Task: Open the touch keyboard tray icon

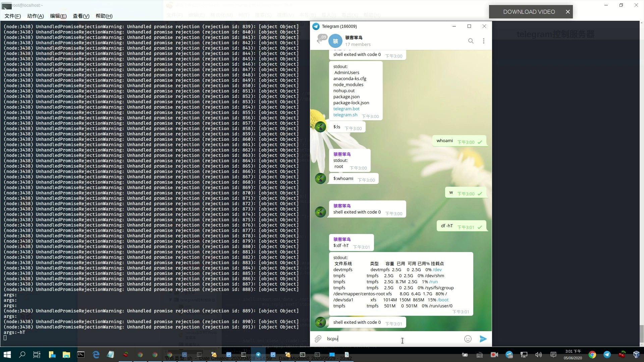Action: coord(479,355)
